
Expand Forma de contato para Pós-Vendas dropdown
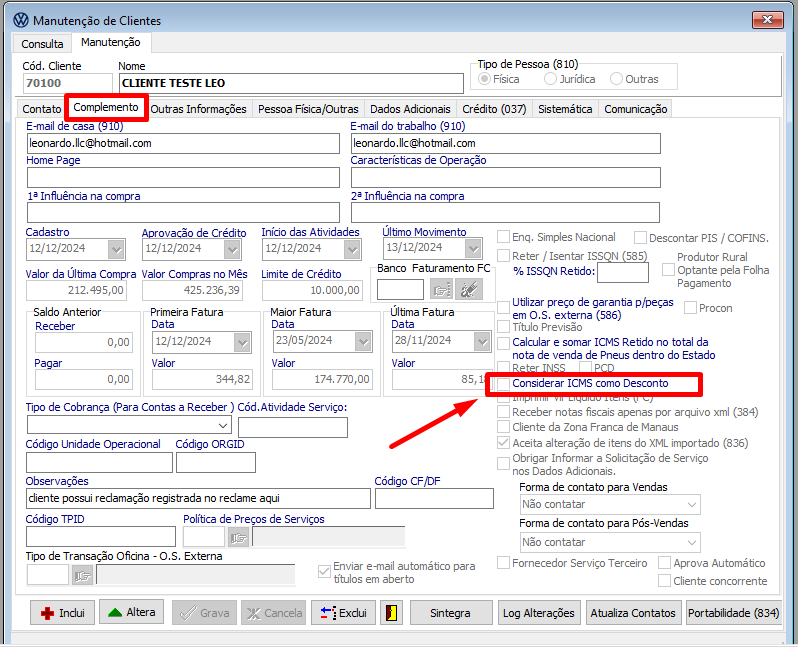tap(692, 543)
